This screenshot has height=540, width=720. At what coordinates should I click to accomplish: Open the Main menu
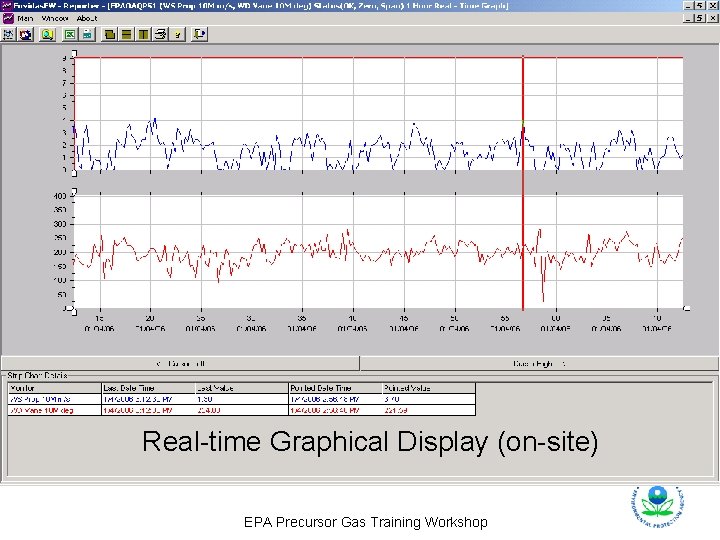[x=25, y=18]
